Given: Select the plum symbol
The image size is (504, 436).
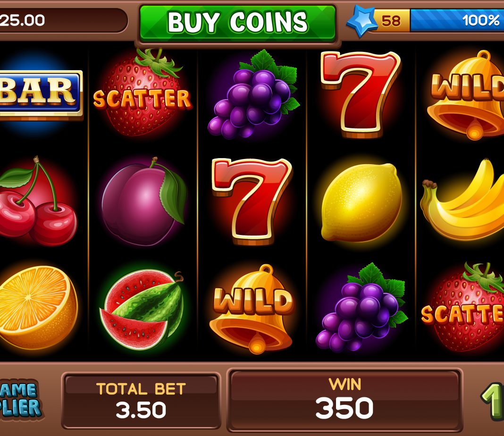Looking at the screenshot, I should pyautogui.click(x=144, y=201).
